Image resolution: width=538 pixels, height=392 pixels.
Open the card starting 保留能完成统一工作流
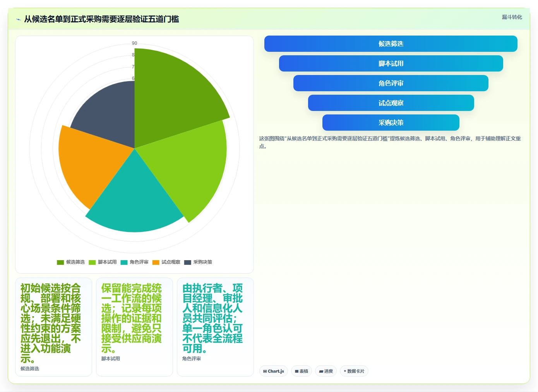(x=134, y=327)
